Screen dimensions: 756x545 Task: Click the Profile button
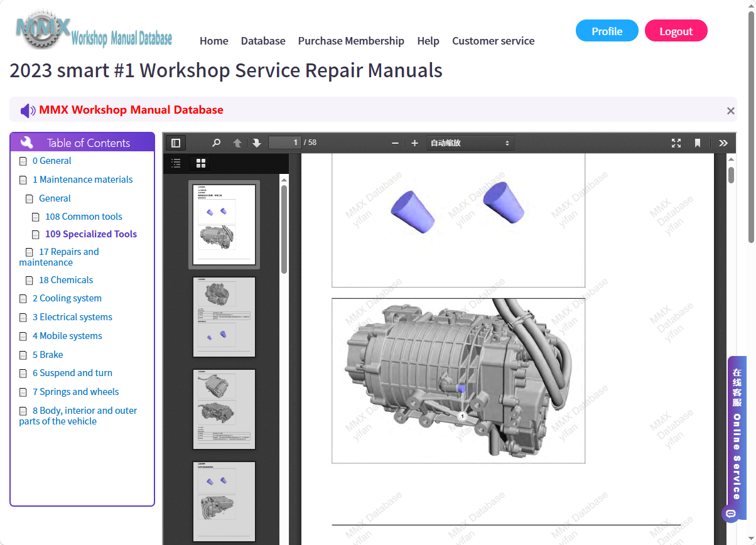(607, 31)
